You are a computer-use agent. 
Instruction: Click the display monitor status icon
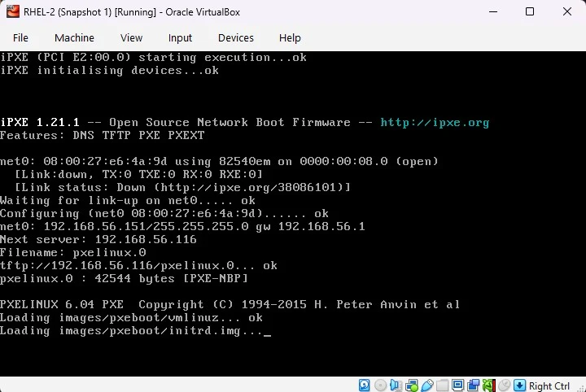pyautogui.click(x=457, y=385)
